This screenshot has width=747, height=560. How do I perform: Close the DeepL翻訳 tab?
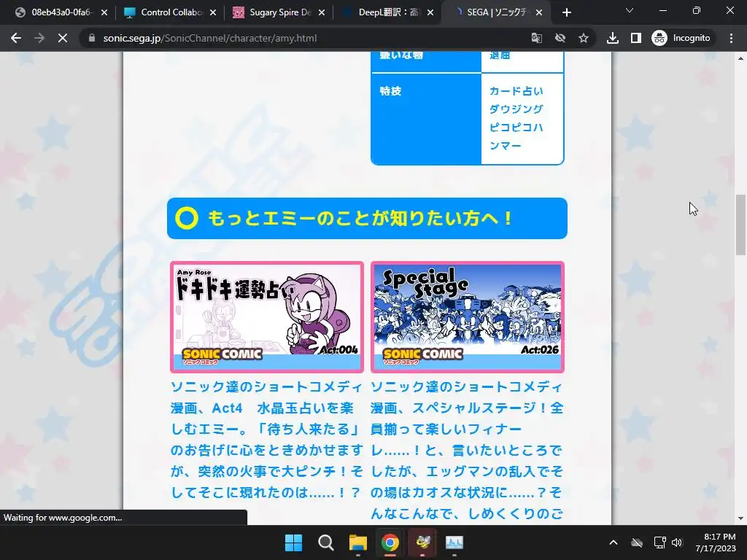click(x=430, y=12)
